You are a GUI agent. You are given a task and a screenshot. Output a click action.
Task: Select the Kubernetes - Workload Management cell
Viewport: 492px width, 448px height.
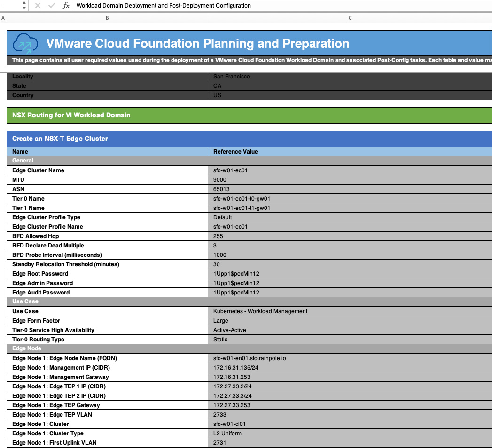(x=350, y=311)
